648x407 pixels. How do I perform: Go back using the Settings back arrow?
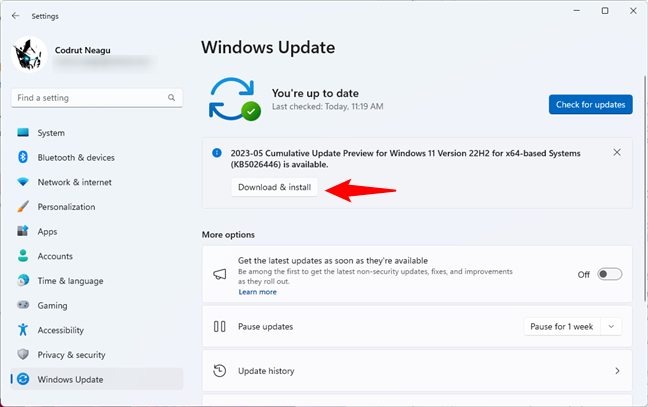(x=16, y=16)
